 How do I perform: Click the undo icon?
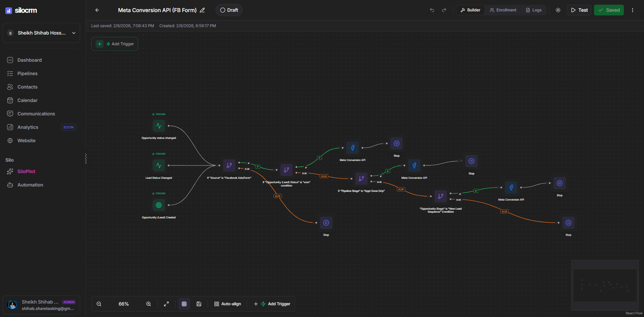(x=432, y=10)
